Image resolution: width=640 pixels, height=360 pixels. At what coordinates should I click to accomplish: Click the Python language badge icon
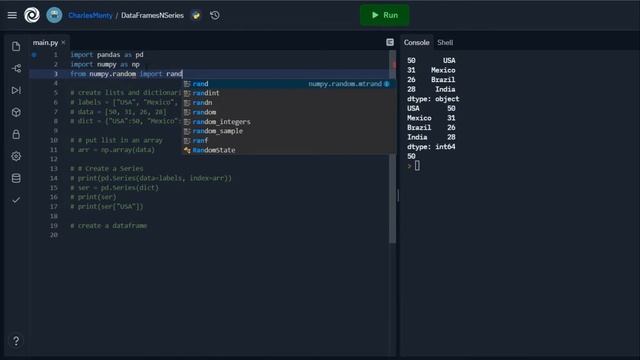[196, 16]
